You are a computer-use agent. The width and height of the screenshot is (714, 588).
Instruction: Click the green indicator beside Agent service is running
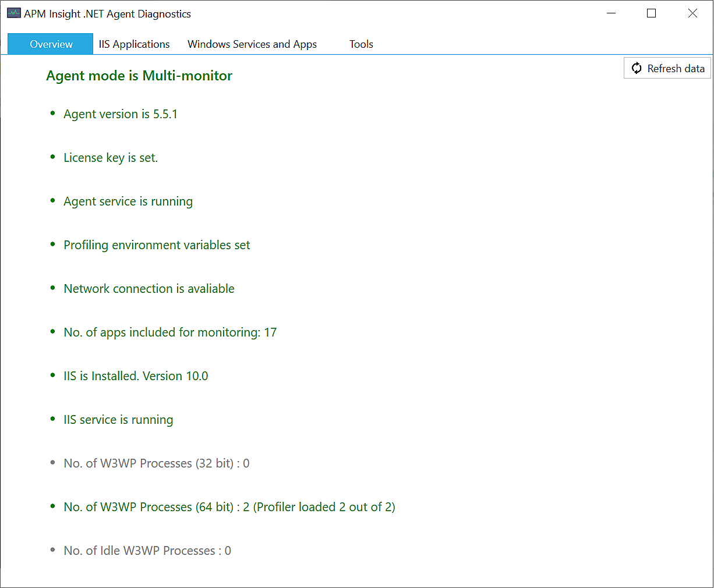tap(52, 201)
